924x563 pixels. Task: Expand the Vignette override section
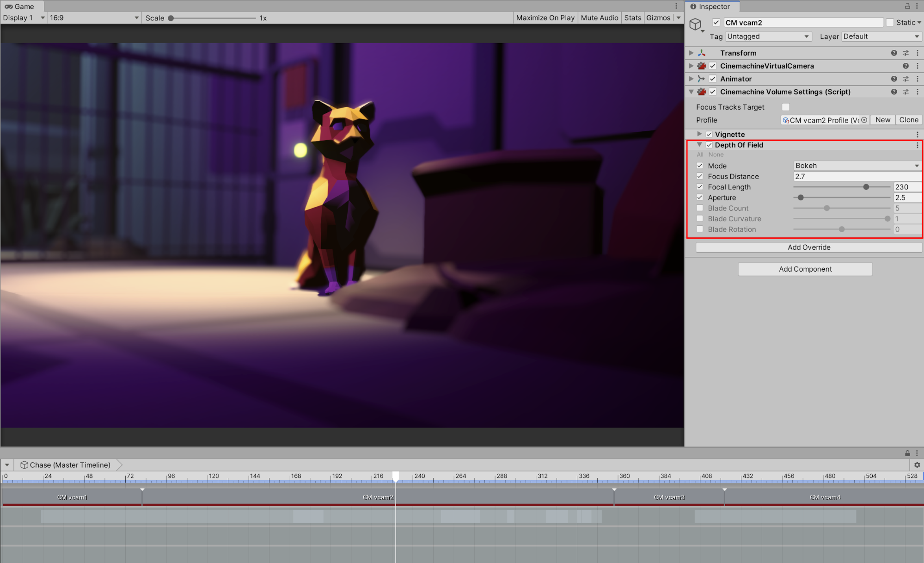point(699,134)
